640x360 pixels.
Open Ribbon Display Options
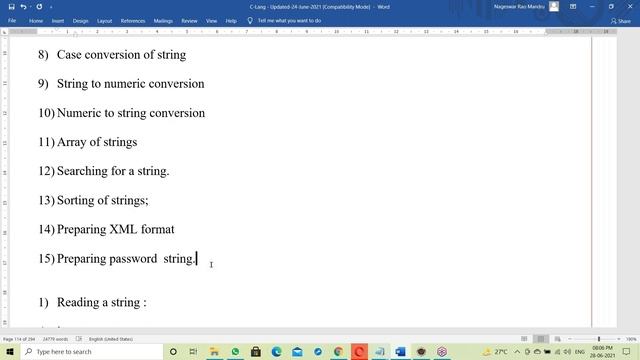pos(573,7)
